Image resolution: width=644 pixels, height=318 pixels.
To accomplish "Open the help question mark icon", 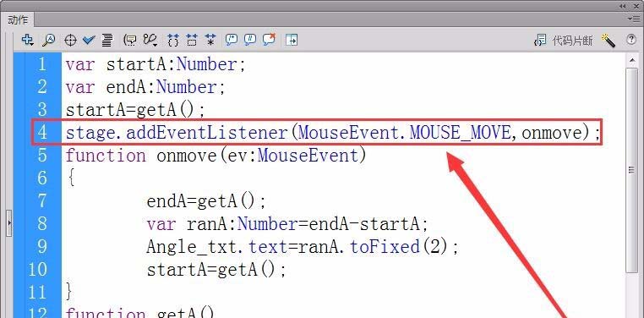I will coord(631,40).
